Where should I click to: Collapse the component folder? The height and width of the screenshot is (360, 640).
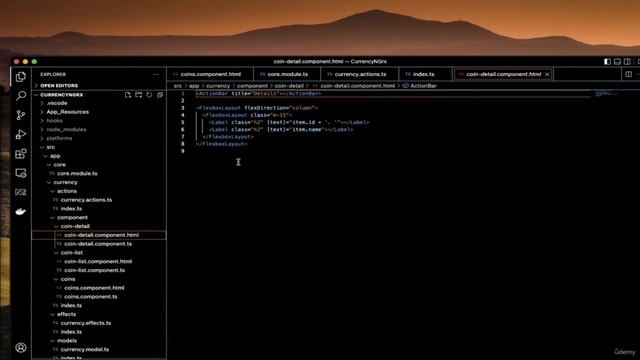tap(99, 218)
